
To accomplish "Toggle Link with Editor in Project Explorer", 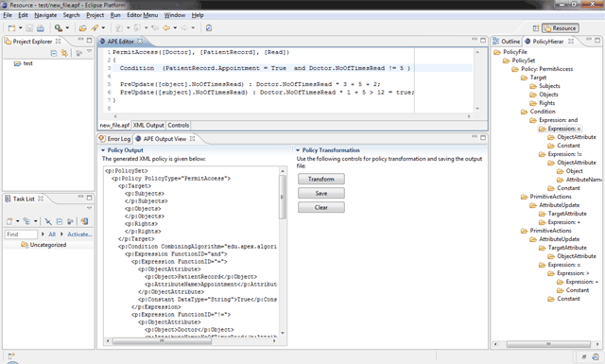I will [x=64, y=53].
